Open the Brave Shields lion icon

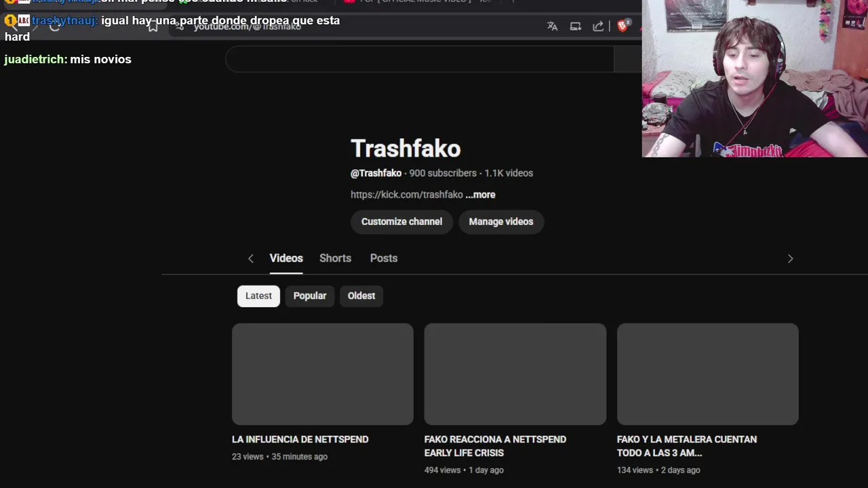pos(622,26)
